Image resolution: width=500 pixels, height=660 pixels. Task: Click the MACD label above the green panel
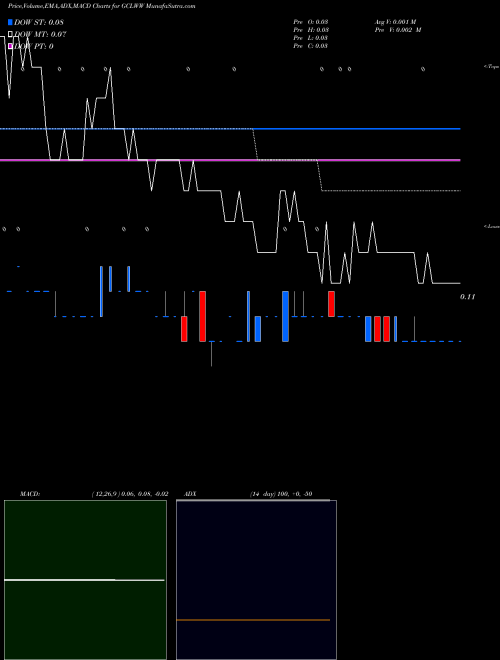pos(30,494)
